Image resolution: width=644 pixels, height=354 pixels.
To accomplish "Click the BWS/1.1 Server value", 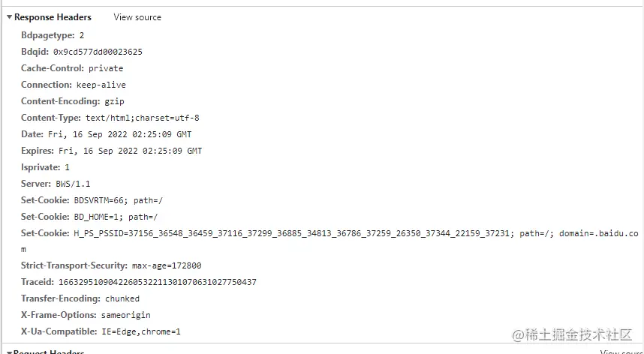I will [73, 184].
